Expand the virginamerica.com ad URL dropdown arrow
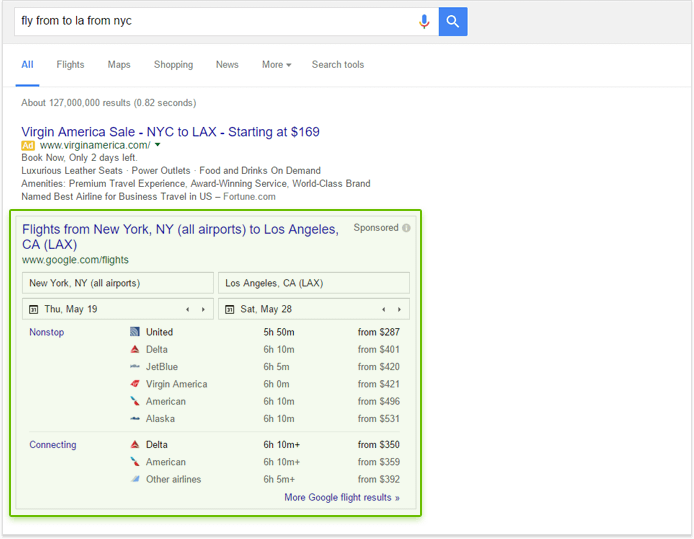Screen dimensions: 694x539 pyautogui.click(x=158, y=145)
